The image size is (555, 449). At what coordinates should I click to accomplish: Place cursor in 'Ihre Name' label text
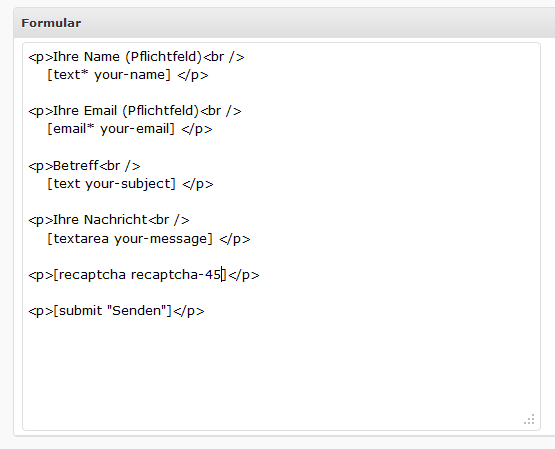point(86,57)
